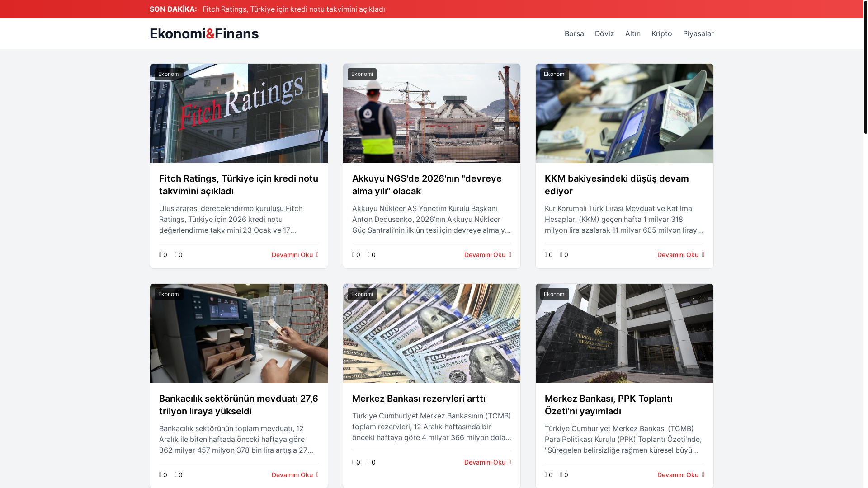
Task: Open the Kripto section
Action: pyautogui.click(x=662, y=33)
